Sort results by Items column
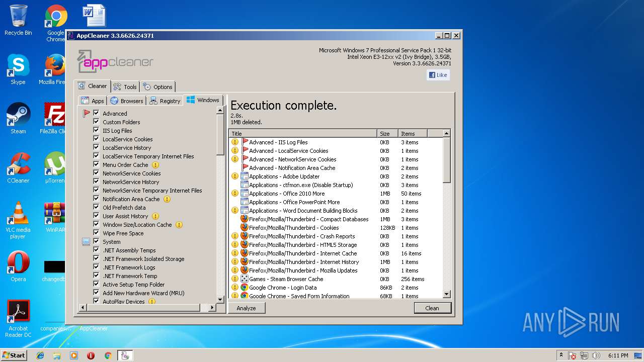This screenshot has height=362, width=644. [413, 133]
